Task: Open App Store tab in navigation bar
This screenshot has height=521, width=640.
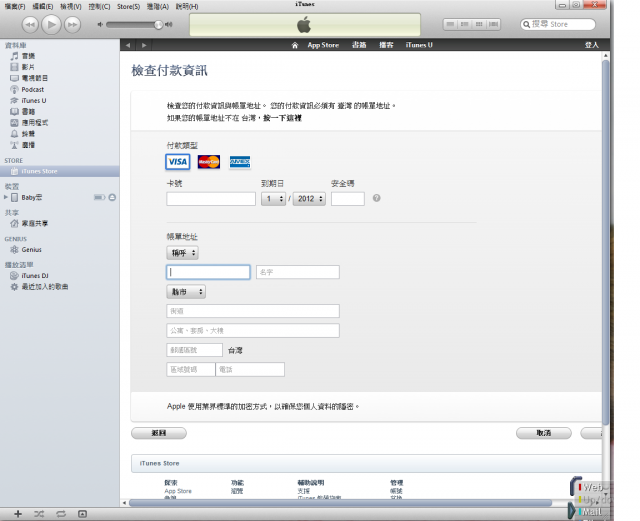Action: [323, 45]
